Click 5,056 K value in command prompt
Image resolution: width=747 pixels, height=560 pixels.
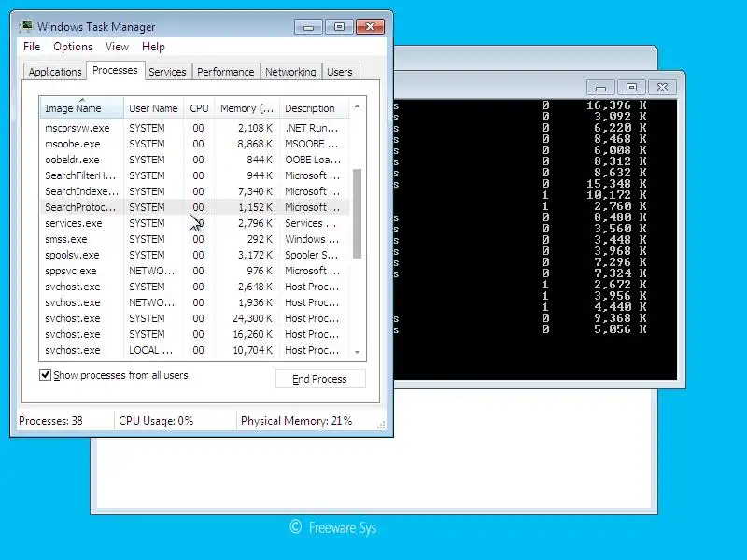(x=620, y=329)
